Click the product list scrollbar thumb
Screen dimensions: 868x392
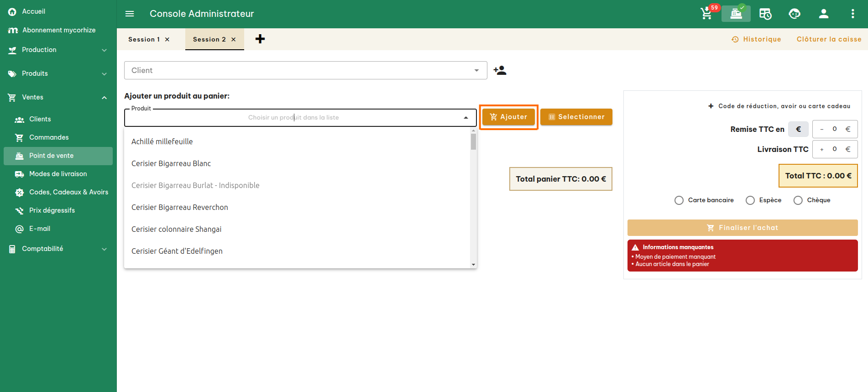[x=473, y=141]
